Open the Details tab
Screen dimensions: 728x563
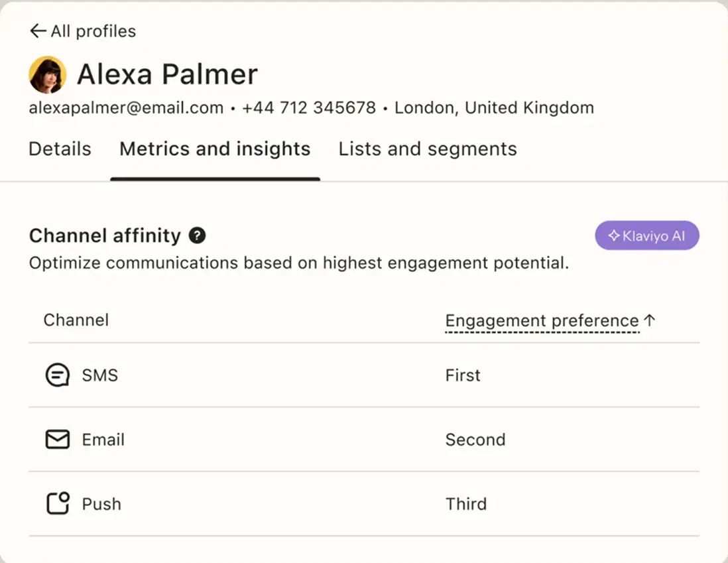(60, 149)
